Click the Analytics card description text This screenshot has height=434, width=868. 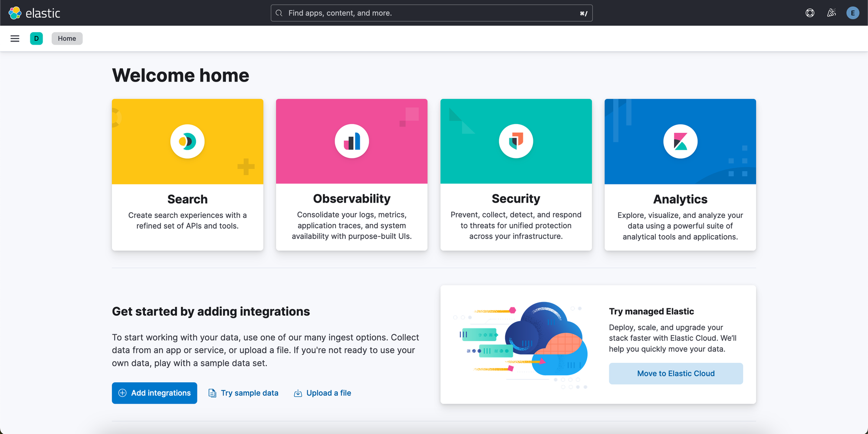coord(681,226)
